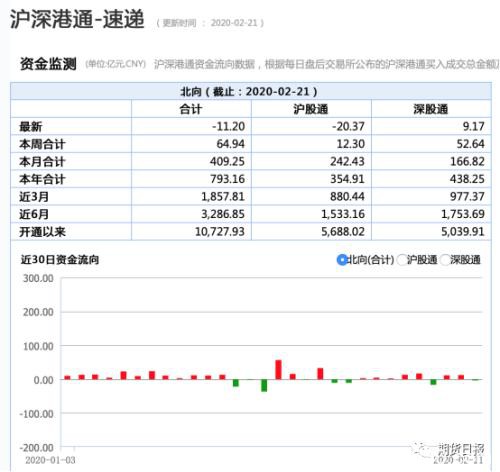Select the 沪股通 radio button

coord(402,260)
